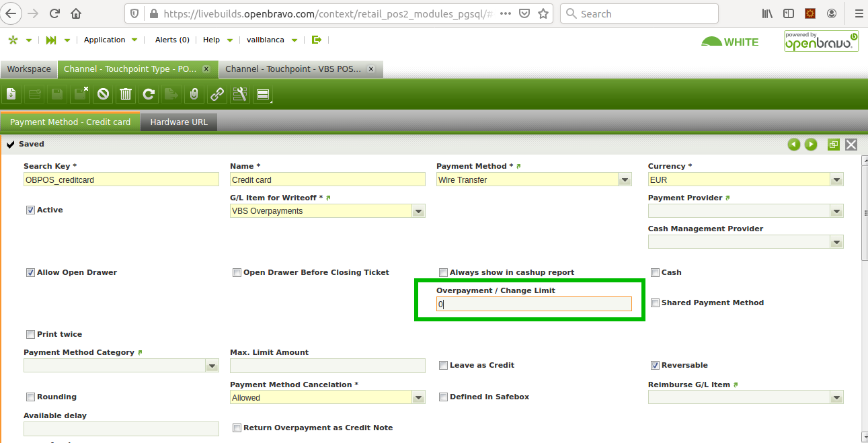The width and height of the screenshot is (868, 443).
Task: Click the Attachments paperclip icon
Action: [194, 94]
